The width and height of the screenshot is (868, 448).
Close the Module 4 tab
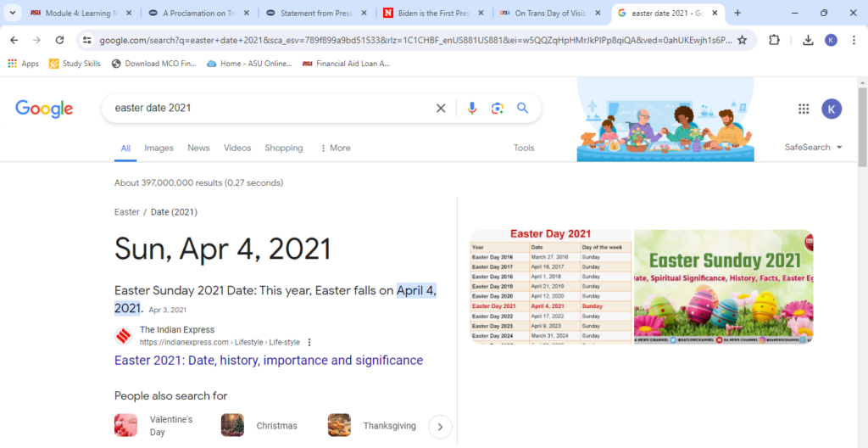[129, 13]
